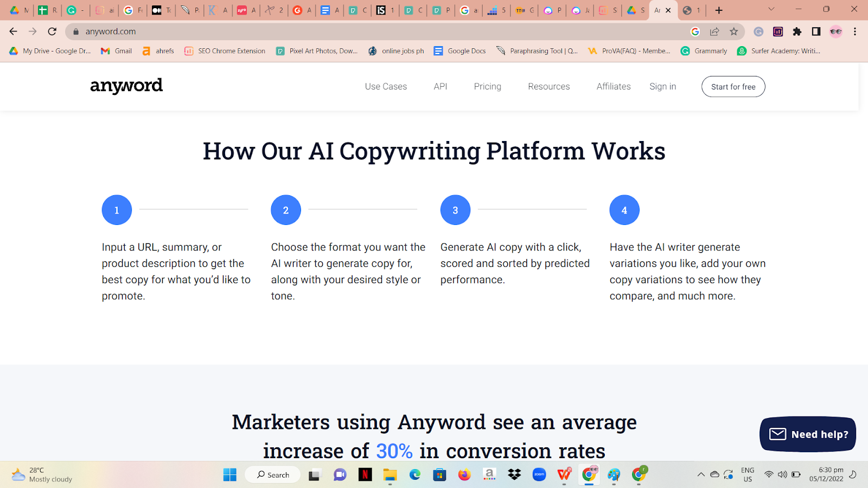The width and height of the screenshot is (868, 488).
Task: Open the Gmail bookmark
Action: pyautogui.click(x=117, y=51)
